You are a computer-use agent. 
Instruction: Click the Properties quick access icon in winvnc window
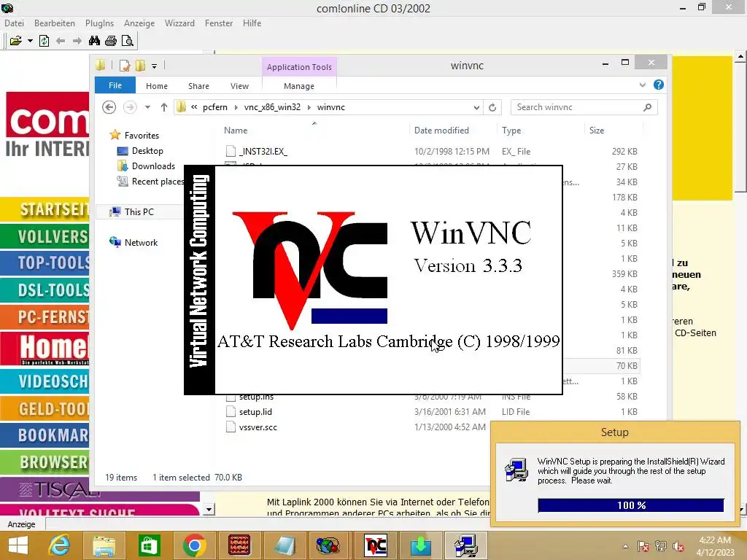[125, 65]
